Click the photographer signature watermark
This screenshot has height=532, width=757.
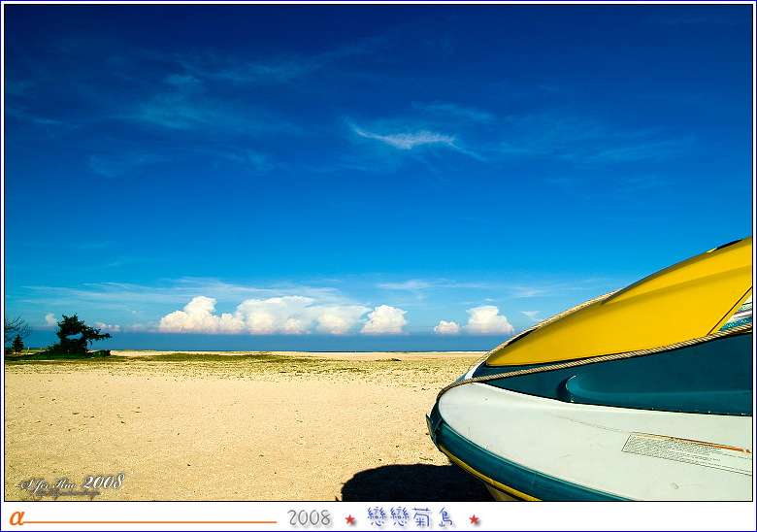(72, 483)
